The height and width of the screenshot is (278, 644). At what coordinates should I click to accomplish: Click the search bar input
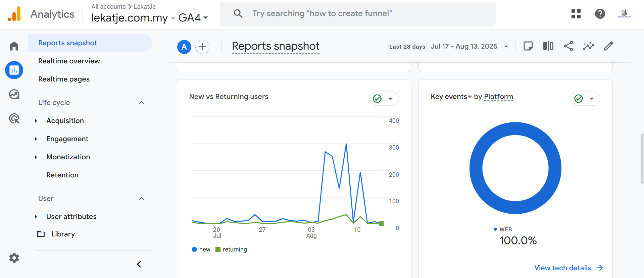click(x=357, y=14)
